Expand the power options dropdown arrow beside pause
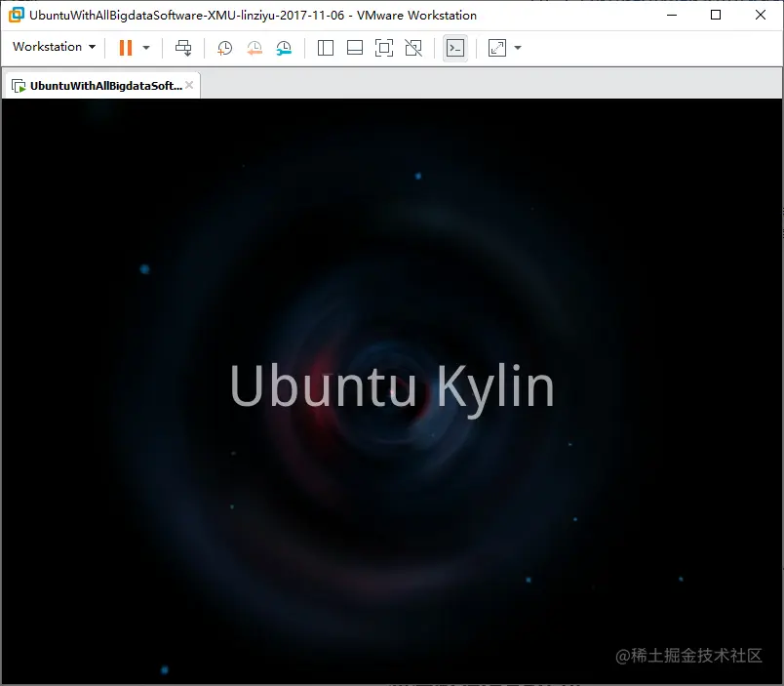This screenshot has width=784, height=686. click(146, 48)
